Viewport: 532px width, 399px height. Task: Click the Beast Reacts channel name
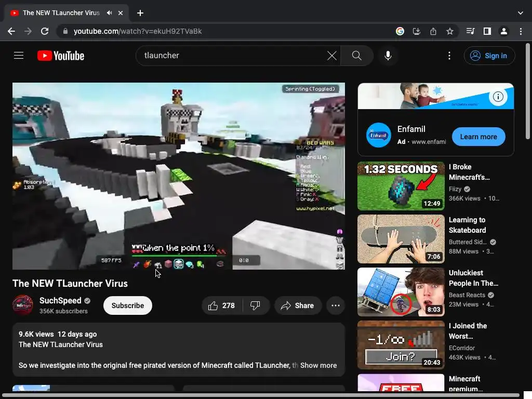(467, 295)
